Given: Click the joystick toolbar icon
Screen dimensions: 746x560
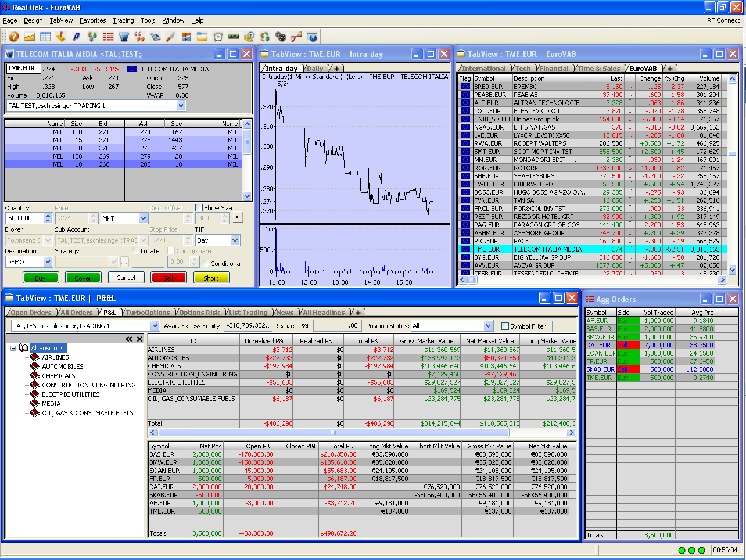Looking at the screenshot, I should pos(61,37).
